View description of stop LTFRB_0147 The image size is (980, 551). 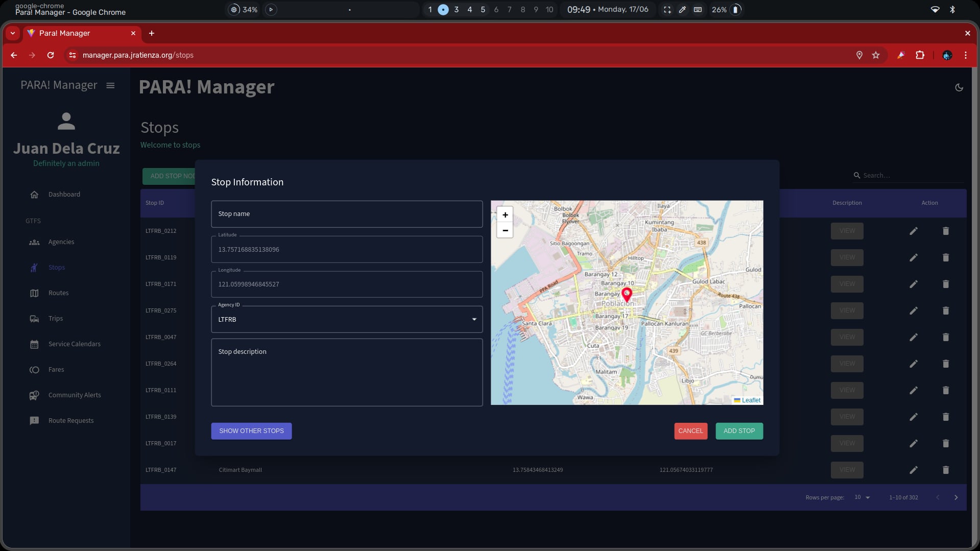pos(847,470)
